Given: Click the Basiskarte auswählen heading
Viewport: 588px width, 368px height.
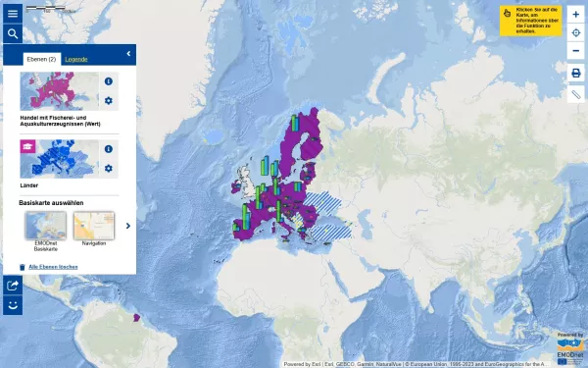Looking at the screenshot, I should click(x=51, y=203).
